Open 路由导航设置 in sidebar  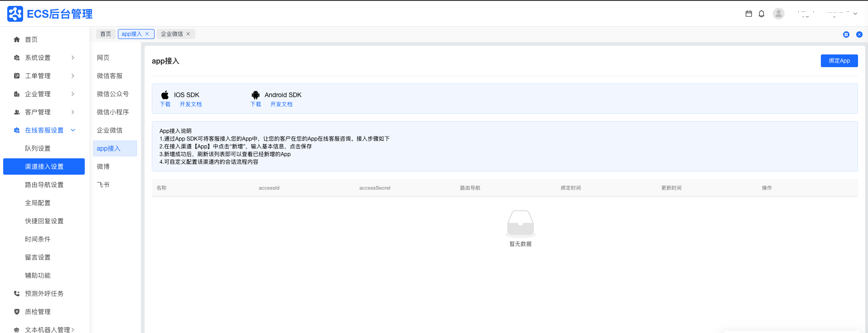click(44, 185)
